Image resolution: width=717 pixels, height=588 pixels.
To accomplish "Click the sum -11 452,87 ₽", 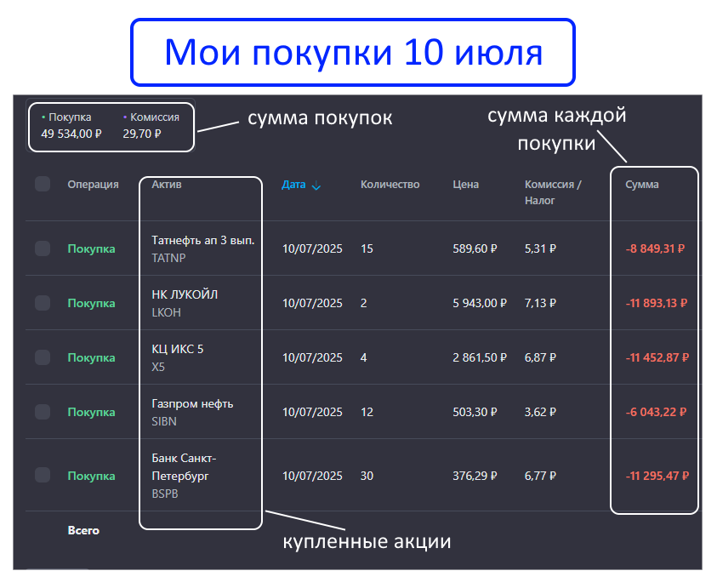I will click(x=657, y=357).
